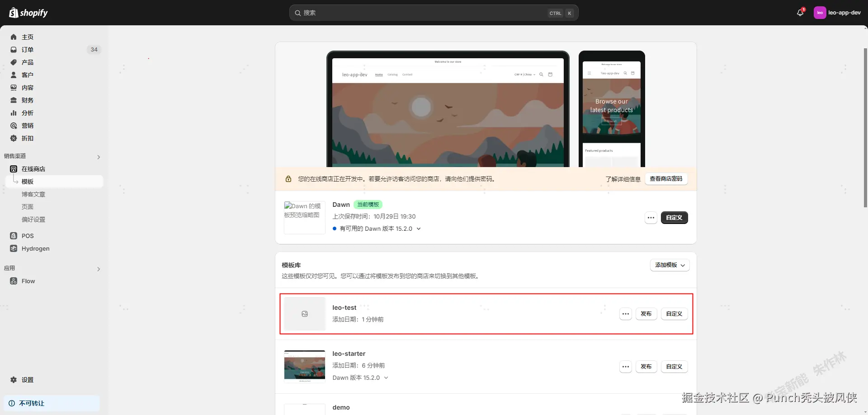Click the POS icon in the sidebar

point(14,236)
